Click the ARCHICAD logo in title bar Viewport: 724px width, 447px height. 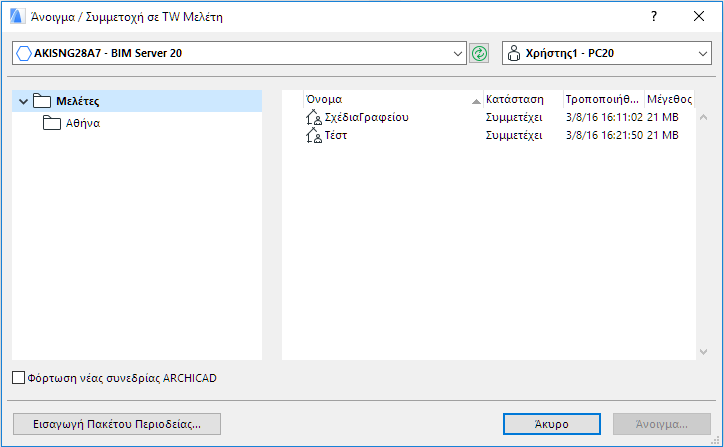(17, 16)
